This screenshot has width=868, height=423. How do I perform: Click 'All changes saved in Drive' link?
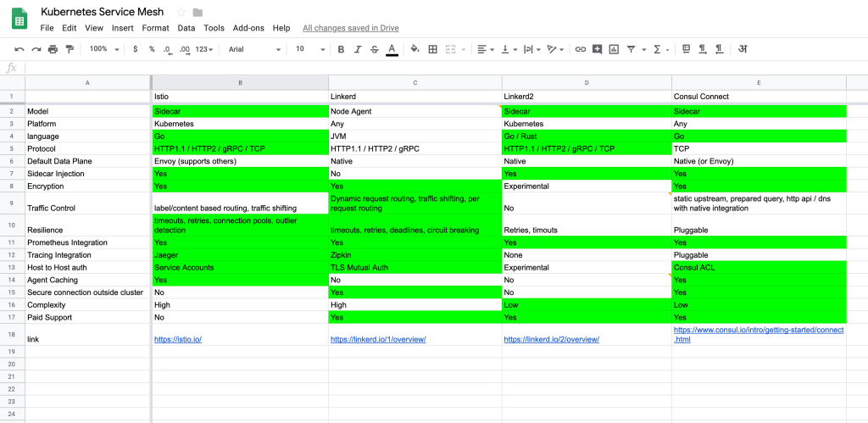[350, 28]
